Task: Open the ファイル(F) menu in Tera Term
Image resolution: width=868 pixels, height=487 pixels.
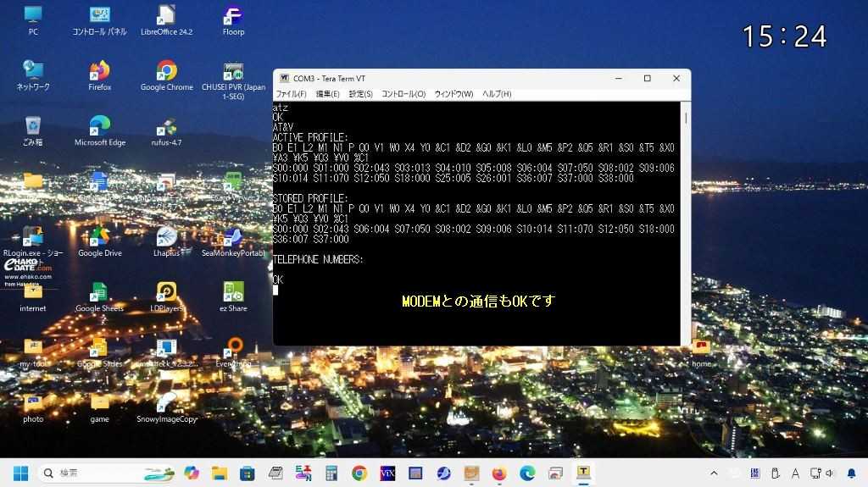Action: pyautogui.click(x=291, y=94)
